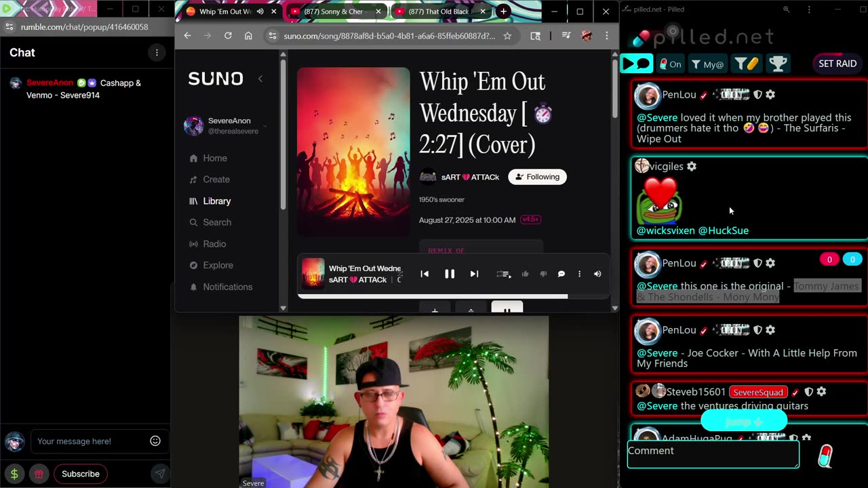This screenshot has height=488, width=868.
Task: Open Google Lens search icon in toolbar
Action: [536, 36]
